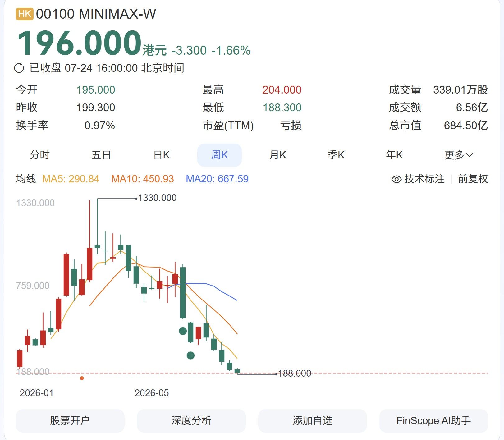Click the 1330.000 high price marker
Viewport: 504px width, 440px height.
coord(157,198)
